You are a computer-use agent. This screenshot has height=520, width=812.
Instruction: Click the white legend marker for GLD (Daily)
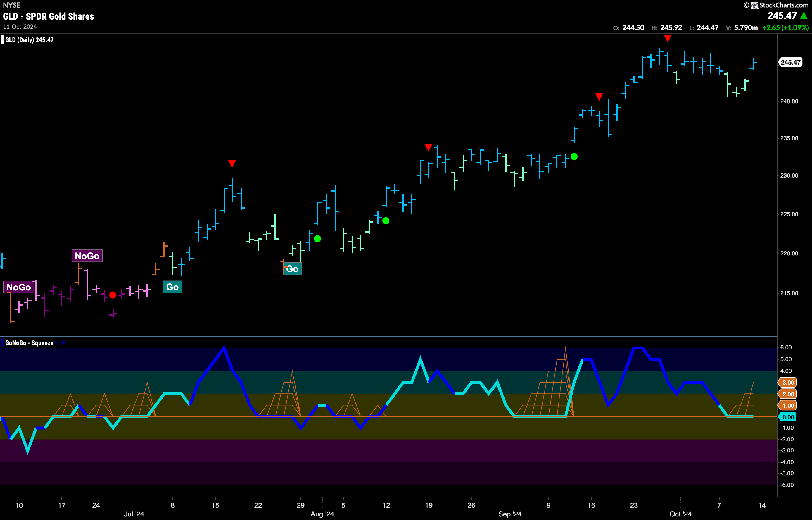click(3, 40)
